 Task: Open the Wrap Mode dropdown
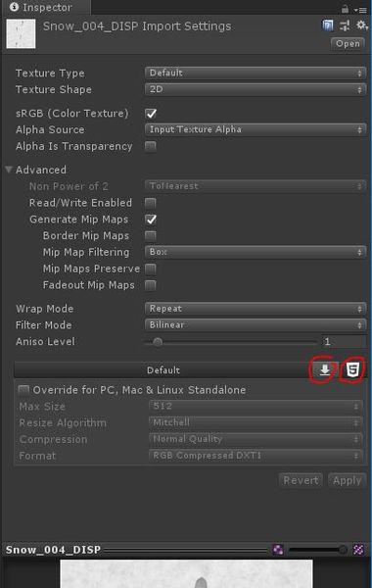(256, 309)
